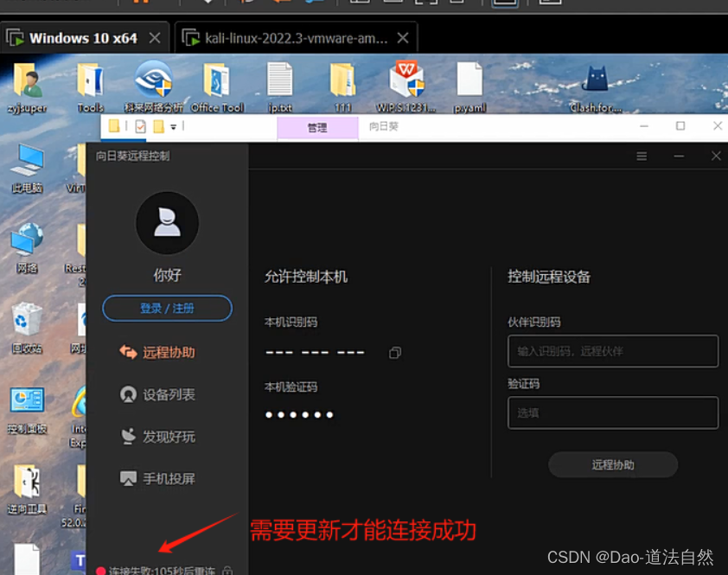Click the 登录 / 注册 button
Screen dimensions: 728x575
[x=167, y=309]
